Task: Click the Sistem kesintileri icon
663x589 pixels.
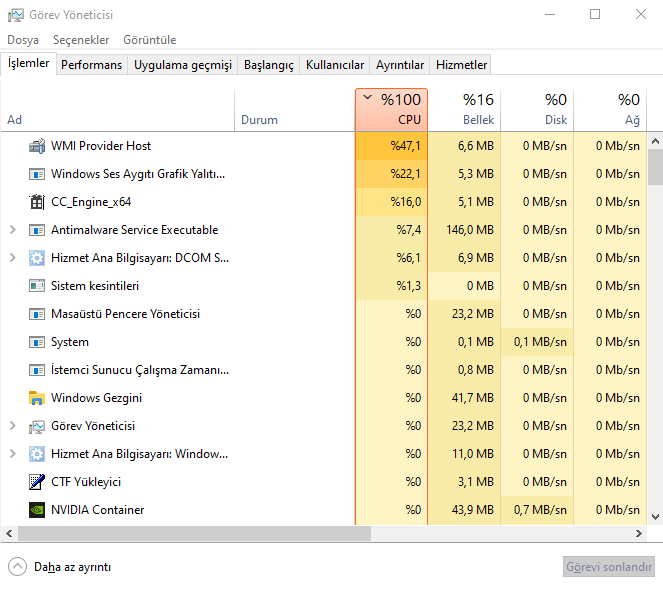Action: [x=37, y=286]
